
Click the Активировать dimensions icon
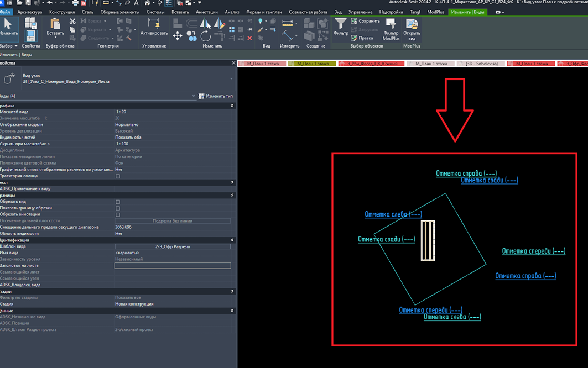tap(154, 24)
